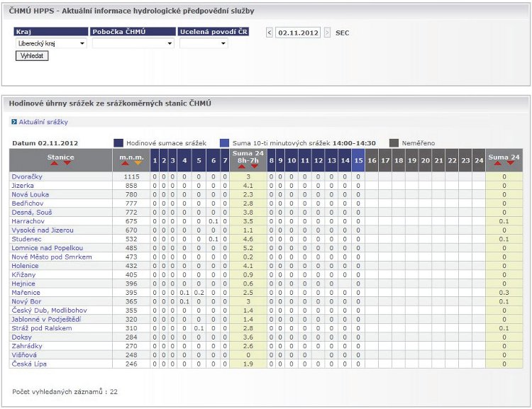The height and width of the screenshot is (409, 532).
Task: Open the Kraj dropdown showing Liberecký kraj
Action: (50, 43)
